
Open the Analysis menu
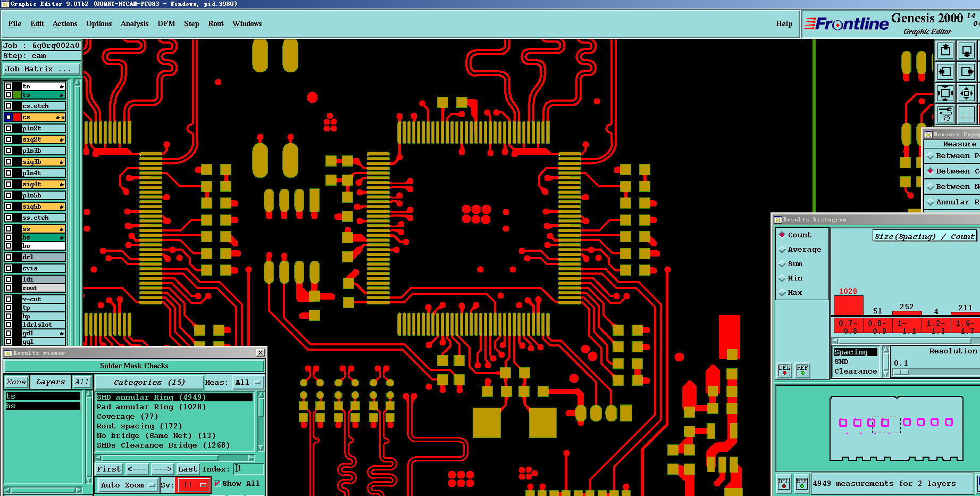(135, 23)
